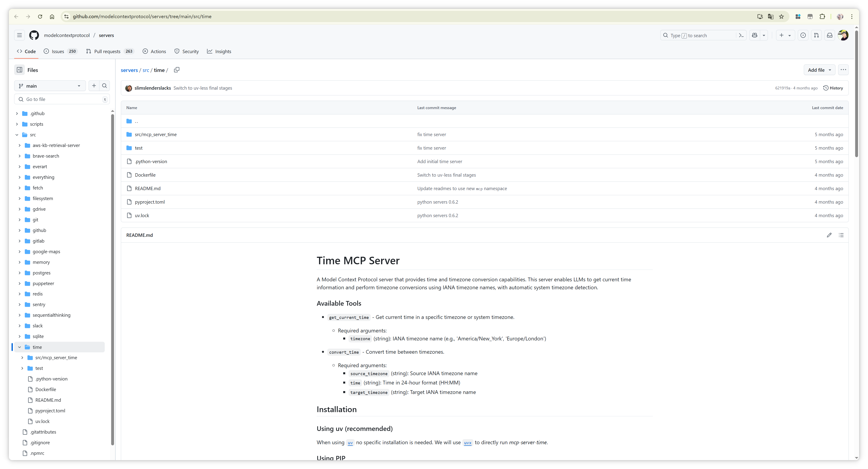Click the pull requests icon in the header
The width and height of the screenshot is (868, 469).
[816, 35]
